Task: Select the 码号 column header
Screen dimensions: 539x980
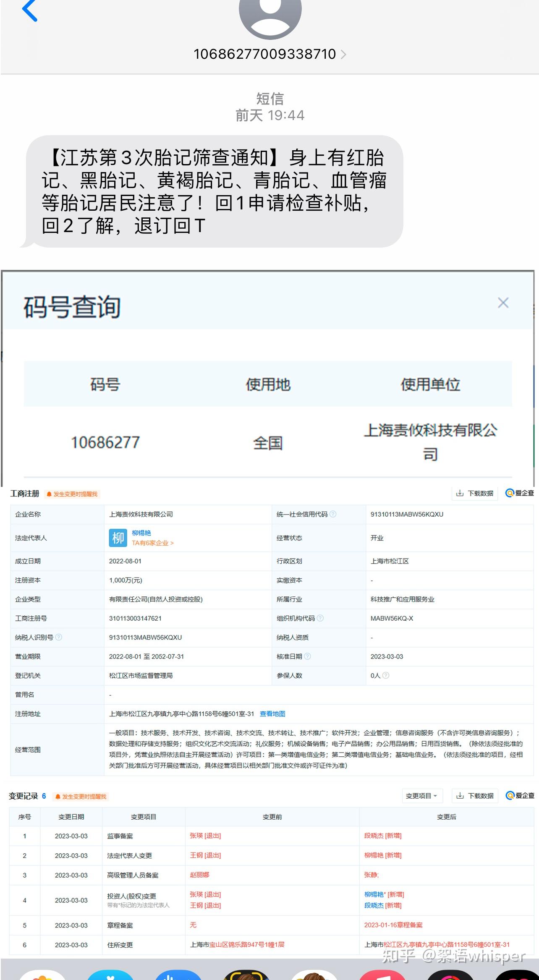Action: (105, 384)
